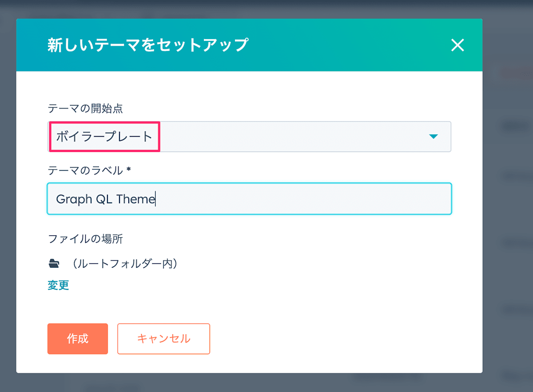
Task: Place cursor after 'Graph QL Theme' text
Action: pos(155,199)
